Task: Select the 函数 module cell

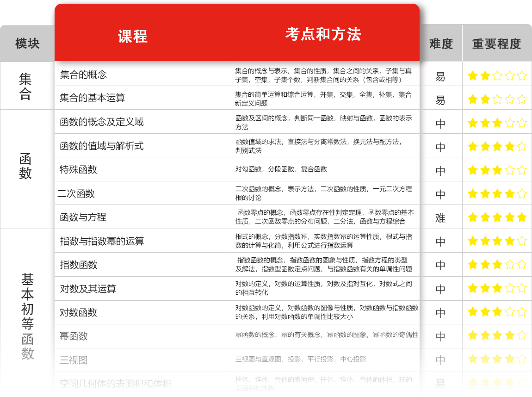Action: click(25, 166)
